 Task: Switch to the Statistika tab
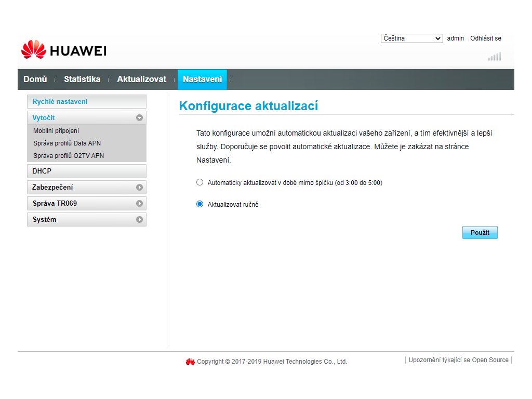82,79
